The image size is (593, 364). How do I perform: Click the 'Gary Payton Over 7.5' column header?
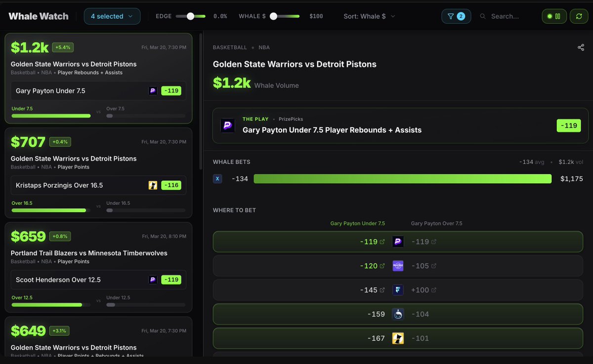tap(437, 223)
